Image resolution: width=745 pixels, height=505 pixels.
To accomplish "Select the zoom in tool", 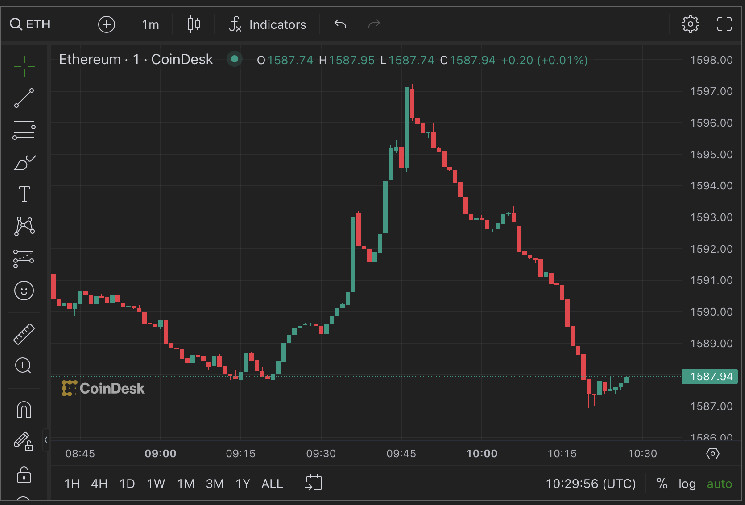I will (23, 365).
